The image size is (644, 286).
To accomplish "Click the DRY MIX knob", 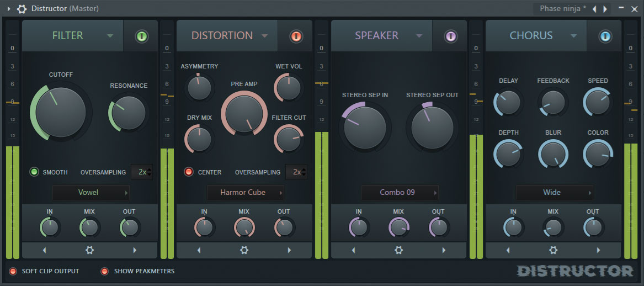I will [x=199, y=139].
